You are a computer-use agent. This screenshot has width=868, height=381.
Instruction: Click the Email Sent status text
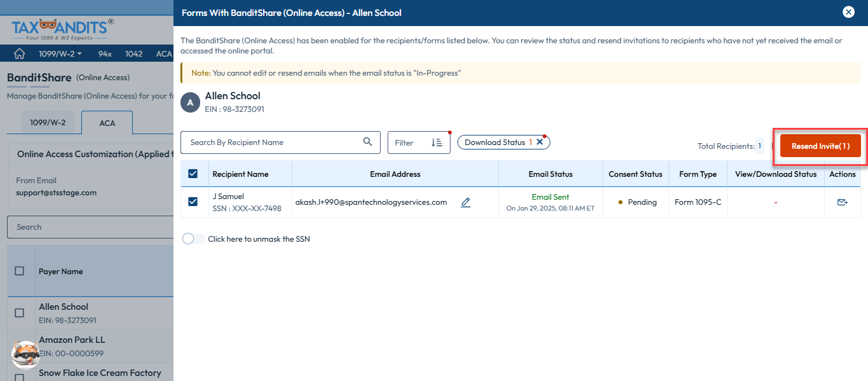coord(550,197)
